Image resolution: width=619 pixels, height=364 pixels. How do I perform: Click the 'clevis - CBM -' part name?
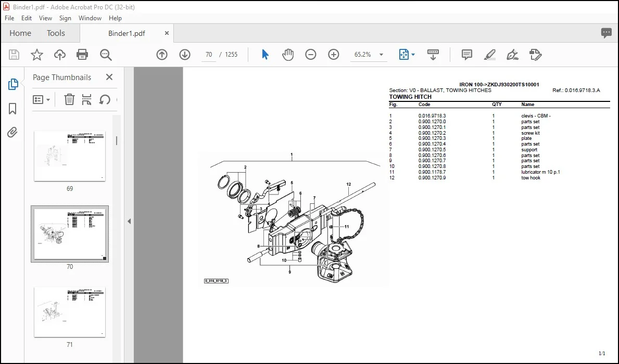(x=536, y=116)
